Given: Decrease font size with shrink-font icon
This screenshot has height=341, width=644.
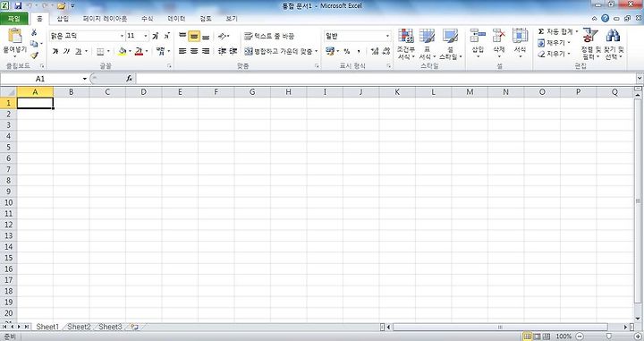Looking at the screenshot, I should coord(166,36).
